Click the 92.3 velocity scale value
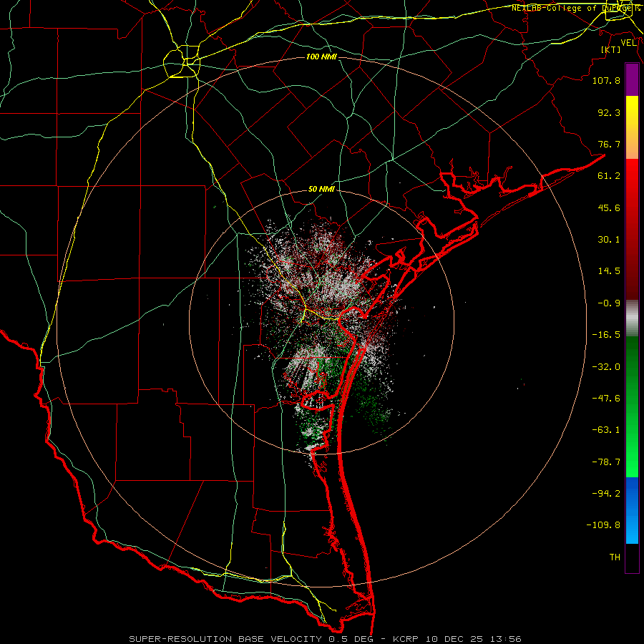 point(609,112)
